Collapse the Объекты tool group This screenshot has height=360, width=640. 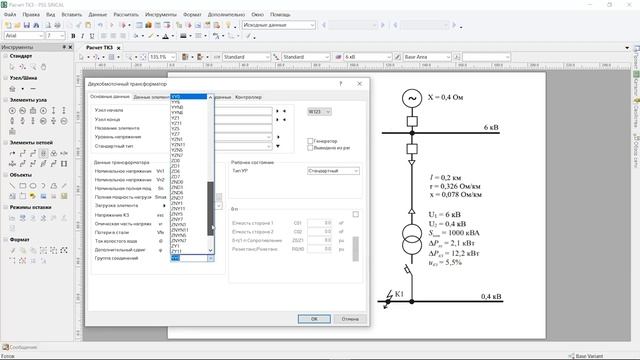[5, 175]
